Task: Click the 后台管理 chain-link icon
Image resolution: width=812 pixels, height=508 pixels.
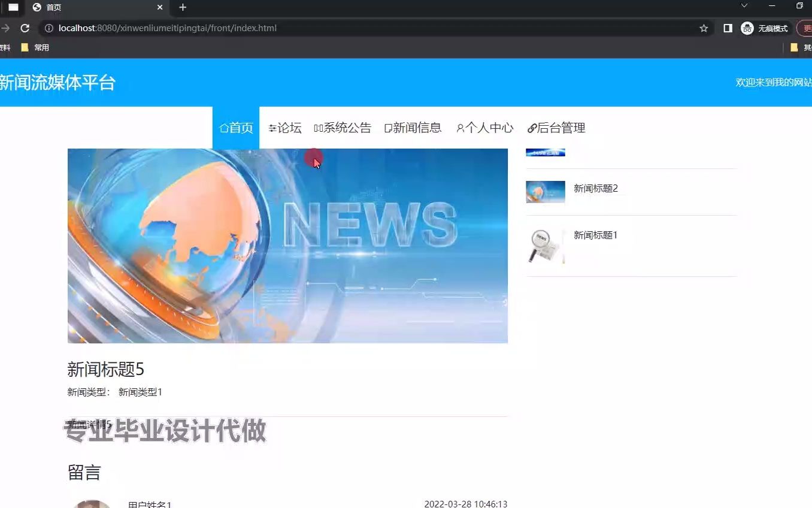Action: pos(532,128)
